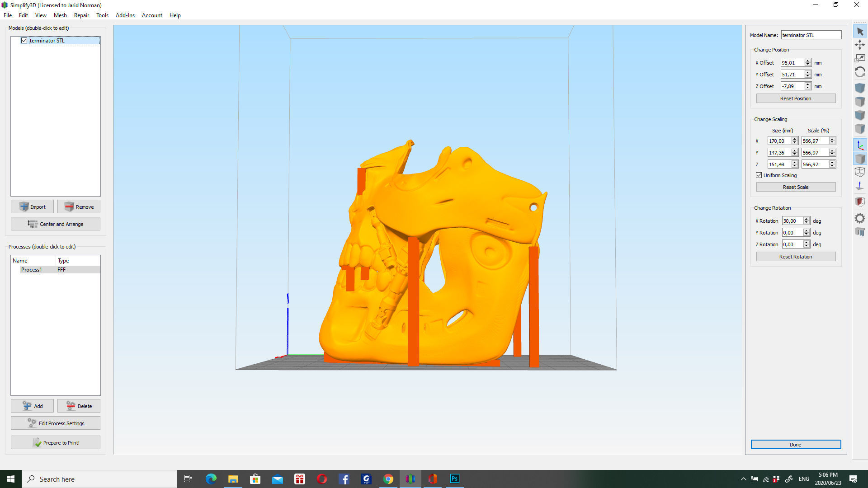Image resolution: width=868 pixels, height=488 pixels.
Task: Launch Opera browser from the taskbar
Action: pos(321,479)
